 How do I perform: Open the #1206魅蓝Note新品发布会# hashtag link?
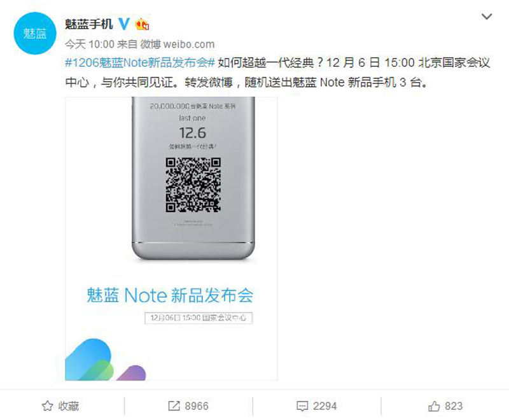tap(140, 62)
